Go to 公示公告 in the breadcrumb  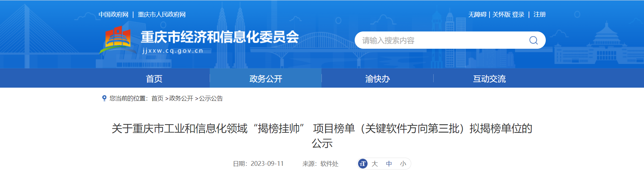211,98
